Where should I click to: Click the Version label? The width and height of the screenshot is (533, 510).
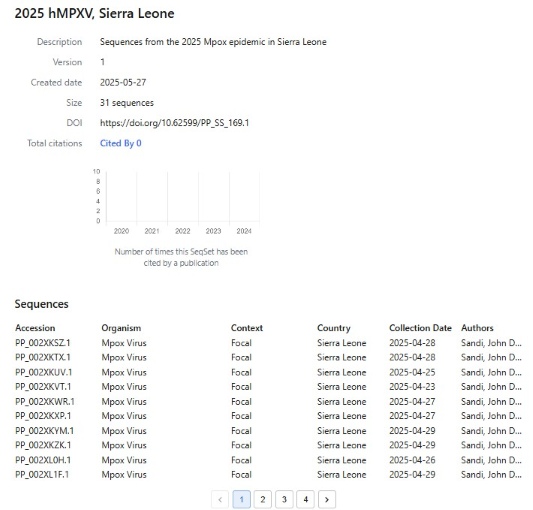[x=67, y=62]
